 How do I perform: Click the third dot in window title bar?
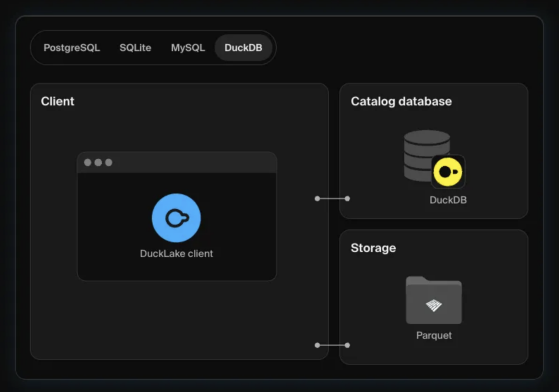[109, 163]
